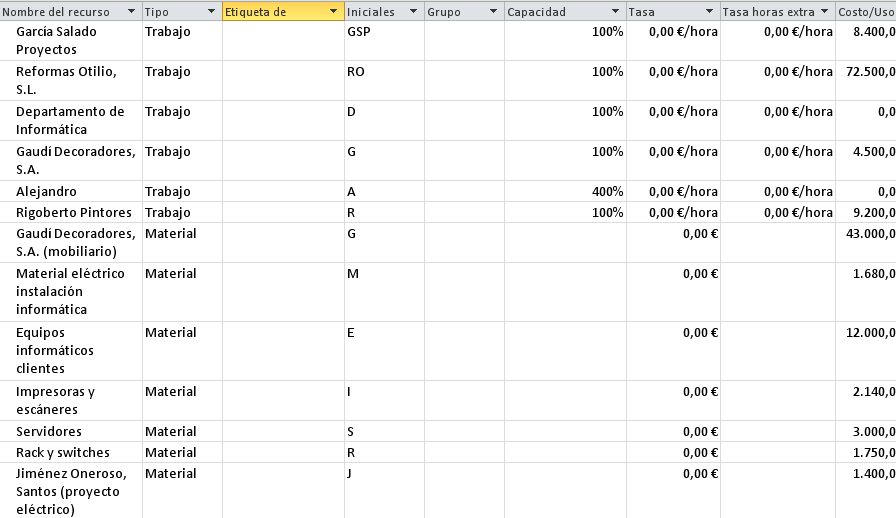Click the Rack y switches resource cell
896x518 pixels.
coord(70,452)
